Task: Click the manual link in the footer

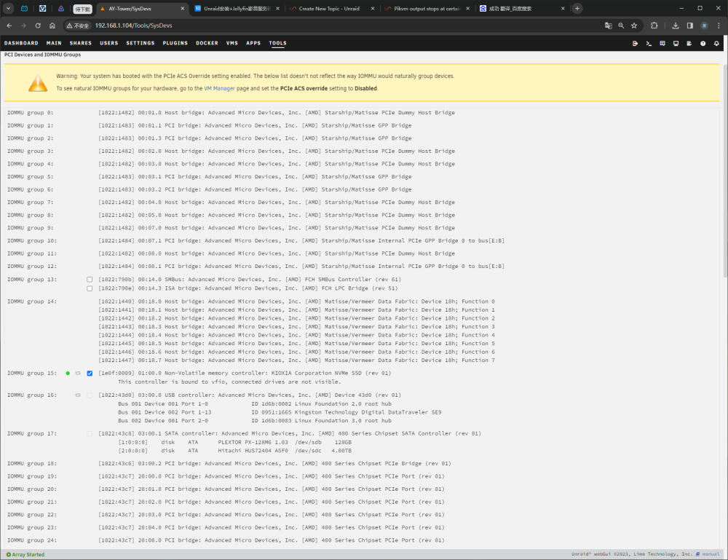Action: point(711,554)
